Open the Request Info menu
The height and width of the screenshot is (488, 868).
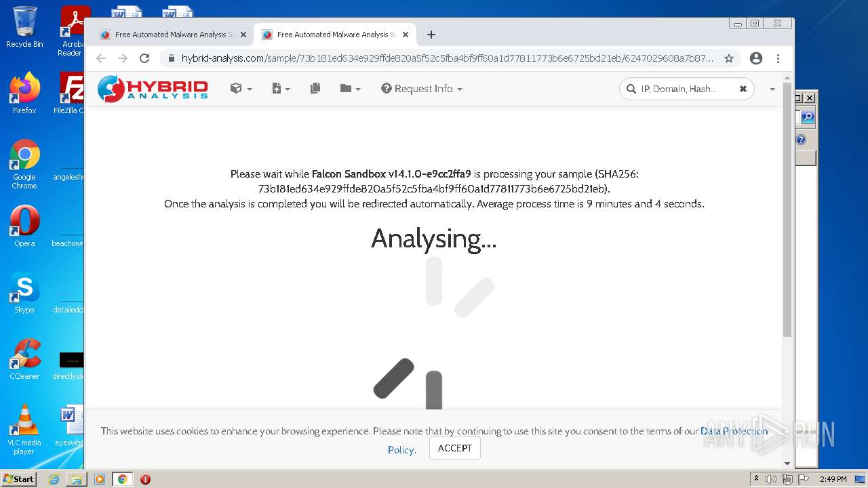click(422, 89)
